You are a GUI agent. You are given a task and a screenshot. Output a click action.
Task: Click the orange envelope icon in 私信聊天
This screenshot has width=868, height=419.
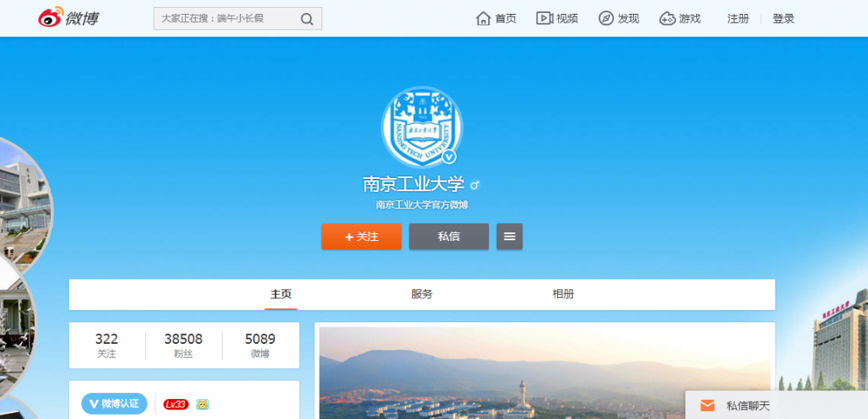707,406
